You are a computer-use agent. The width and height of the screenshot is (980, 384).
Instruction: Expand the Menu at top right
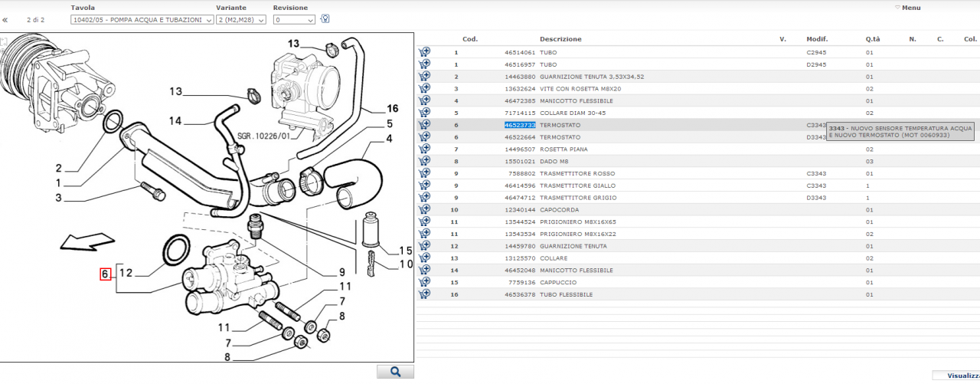pos(910,8)
